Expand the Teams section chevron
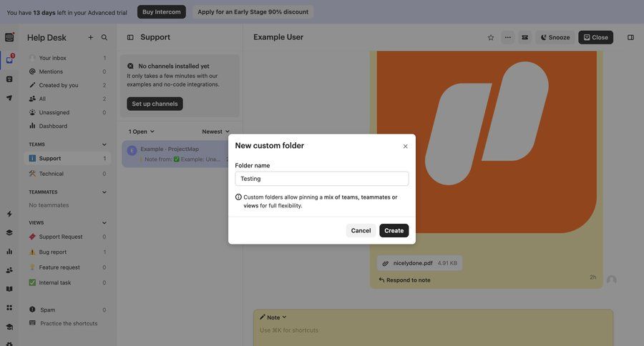Image resolution: width=644 pixels, height=346 pixels. pos(104,144)
